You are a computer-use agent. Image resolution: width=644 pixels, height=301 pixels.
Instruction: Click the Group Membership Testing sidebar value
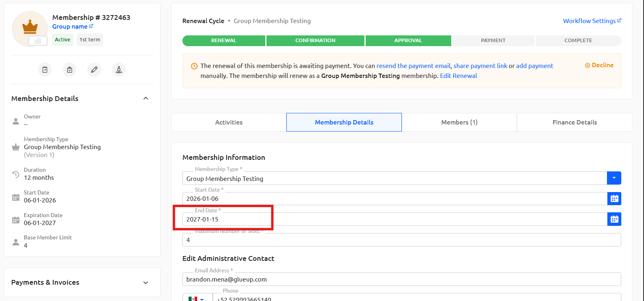pos(62,147)
